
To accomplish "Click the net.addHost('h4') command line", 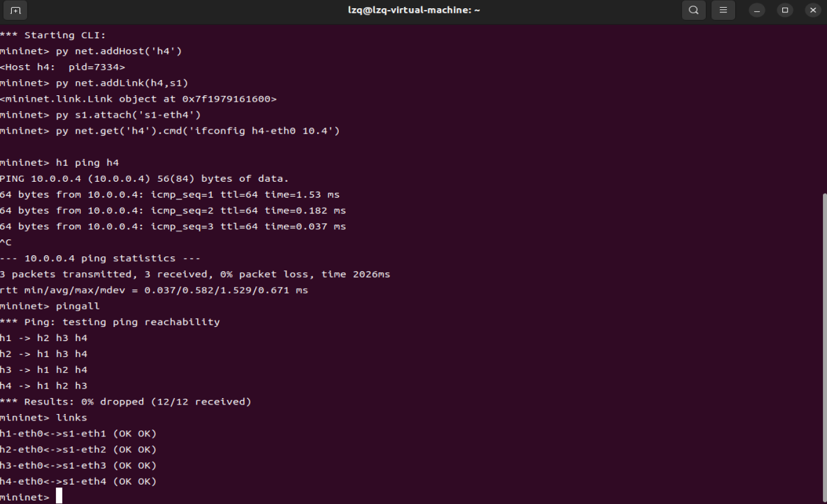I will tap(119, 51).
